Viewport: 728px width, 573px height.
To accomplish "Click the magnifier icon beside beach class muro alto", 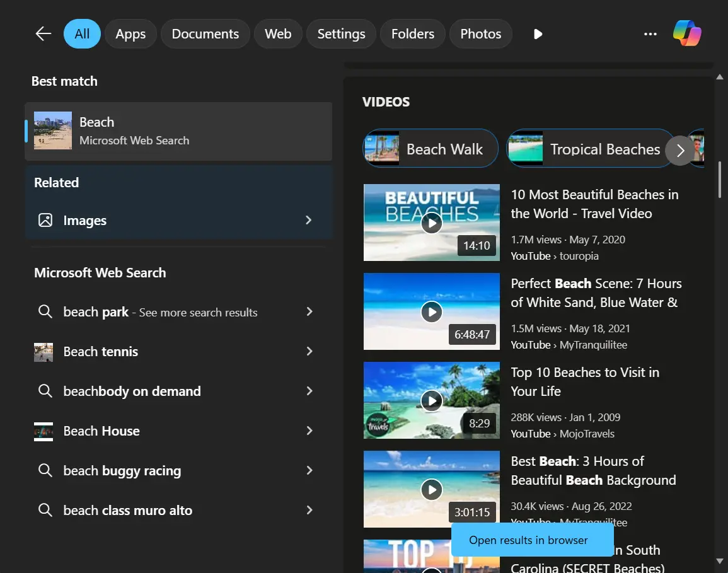I will click(x=45, y=511).
